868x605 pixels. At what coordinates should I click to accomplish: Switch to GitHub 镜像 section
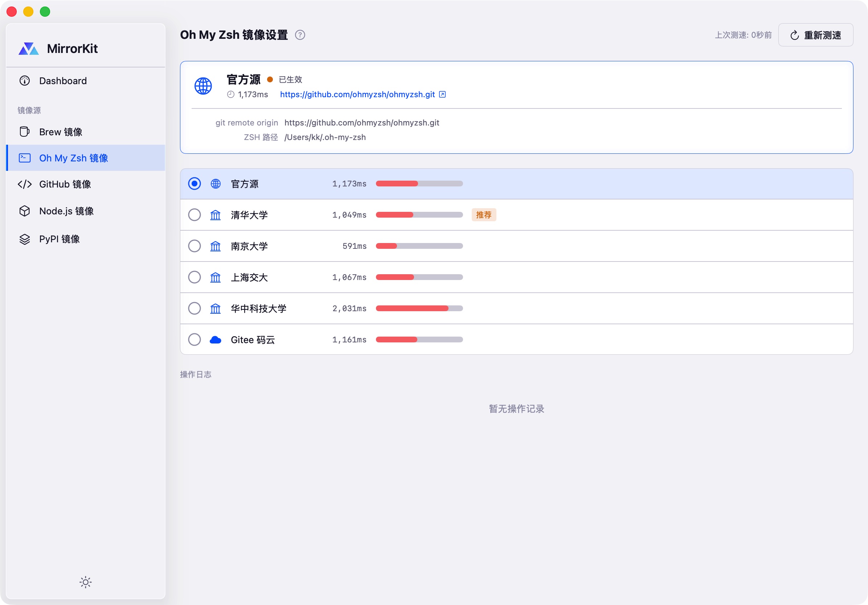[86, 184]
